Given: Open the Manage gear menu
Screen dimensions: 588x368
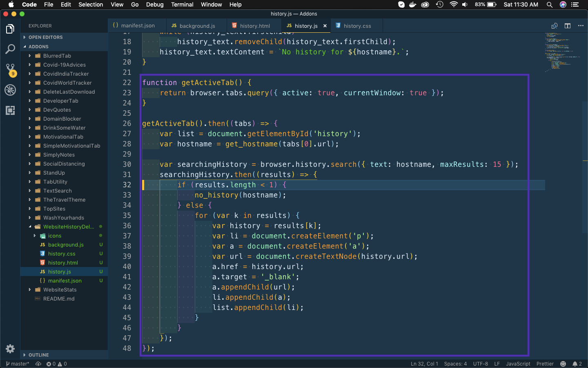Looking at the screenshot, I should (10, 349).
